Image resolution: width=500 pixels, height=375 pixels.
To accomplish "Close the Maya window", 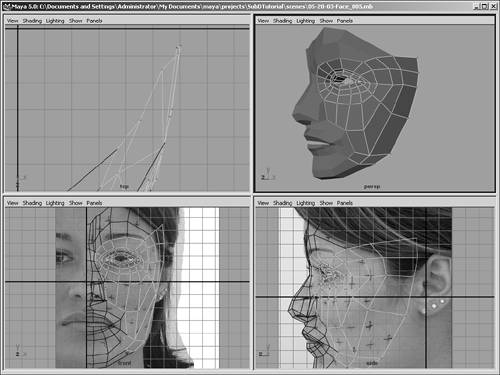I will click(493, 6).
